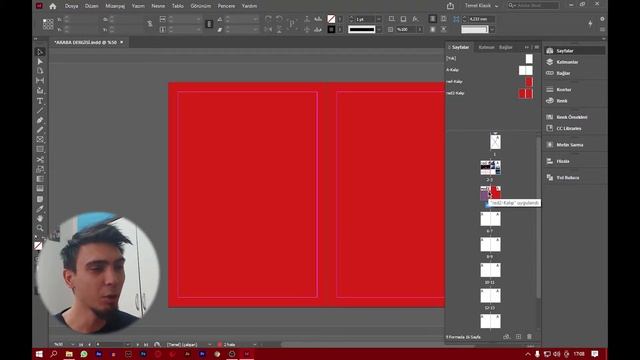The height and width of the screenshot is (360, 640).
Task: Switch to the Katmanlar tab in panel
Action: coord(486,47)
